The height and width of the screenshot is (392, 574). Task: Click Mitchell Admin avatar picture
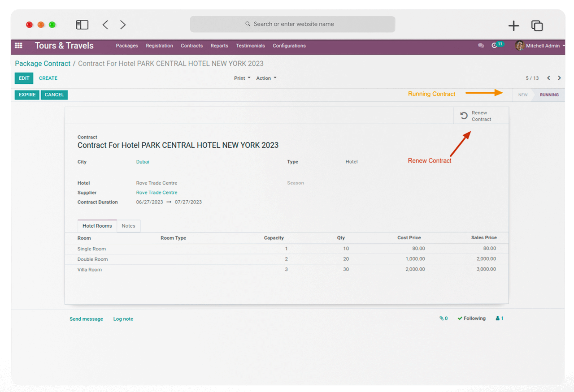[519, 46]
